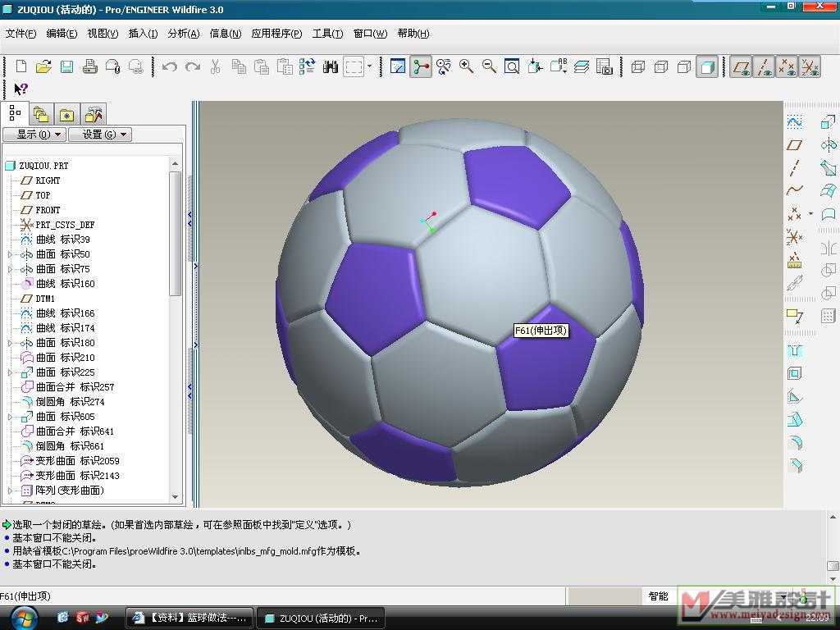Repaint the current view
The image size is (840, 630).
tap(398, 67)
